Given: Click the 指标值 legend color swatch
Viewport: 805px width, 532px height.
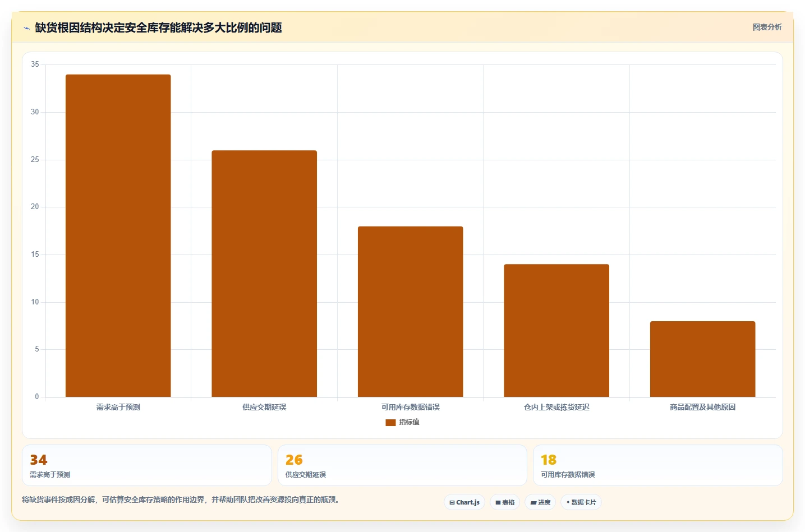Looking at the screenshot, I should (x=390, y=423).
